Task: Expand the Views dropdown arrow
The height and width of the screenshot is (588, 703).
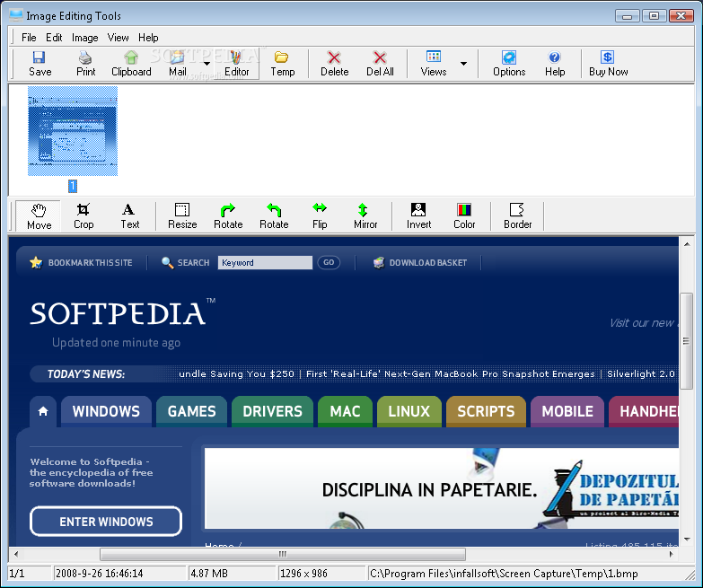Action: (x=463, y=64)
